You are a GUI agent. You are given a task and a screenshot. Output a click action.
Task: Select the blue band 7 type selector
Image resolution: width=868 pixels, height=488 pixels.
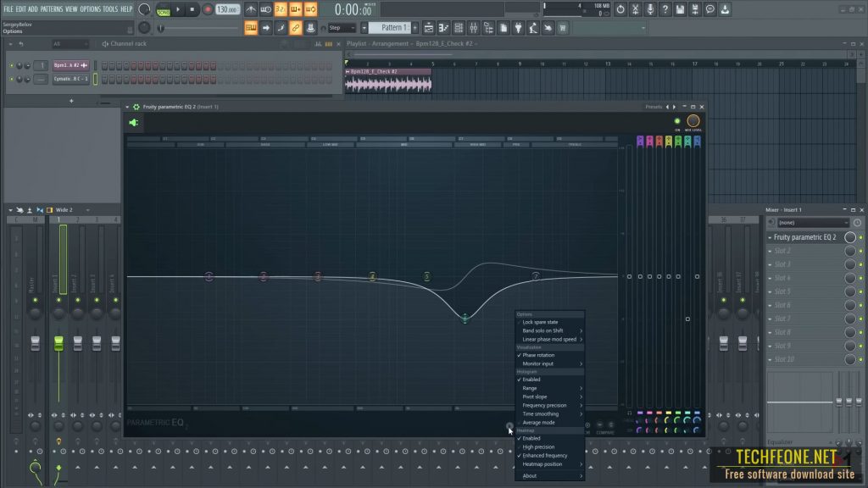click(697, 141)
